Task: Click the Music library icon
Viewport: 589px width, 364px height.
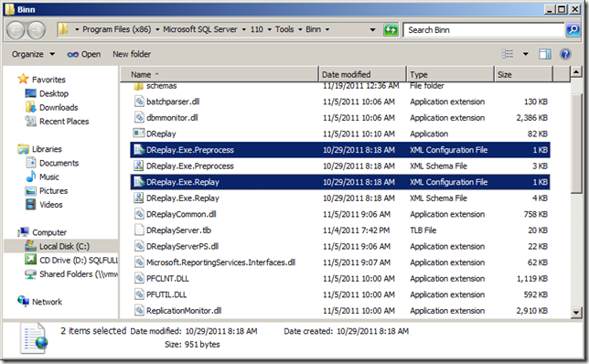Action: pyautogui.click(x=31, y=177)
